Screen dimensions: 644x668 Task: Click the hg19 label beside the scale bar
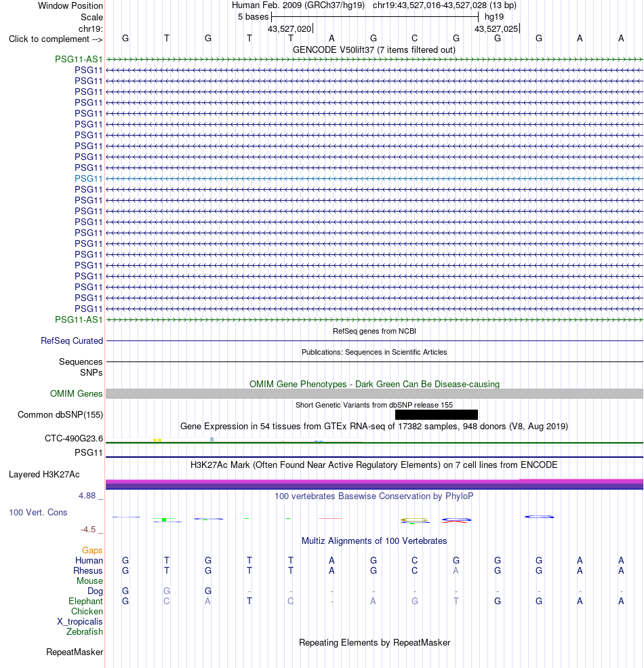[x=494, y=17]
